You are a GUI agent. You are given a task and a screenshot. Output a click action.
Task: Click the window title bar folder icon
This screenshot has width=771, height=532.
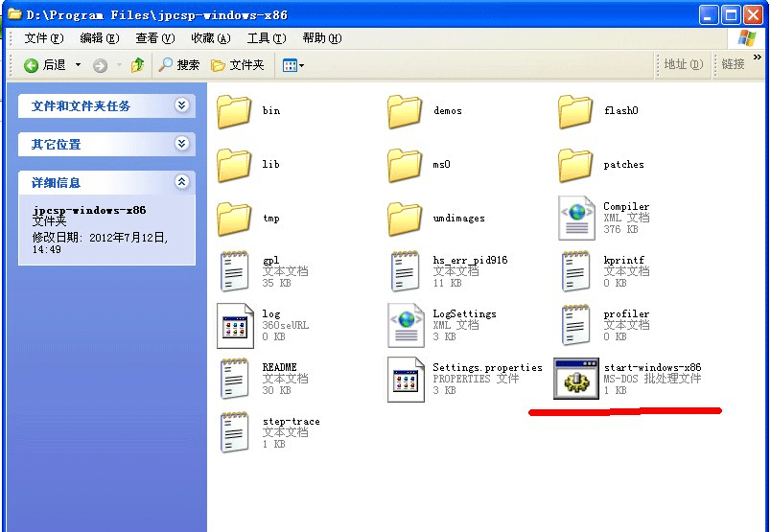pos(14,14)
